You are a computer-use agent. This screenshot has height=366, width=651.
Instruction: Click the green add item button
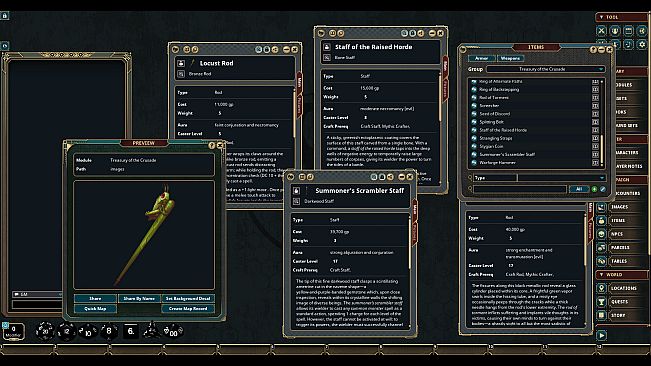coord(594,189)
